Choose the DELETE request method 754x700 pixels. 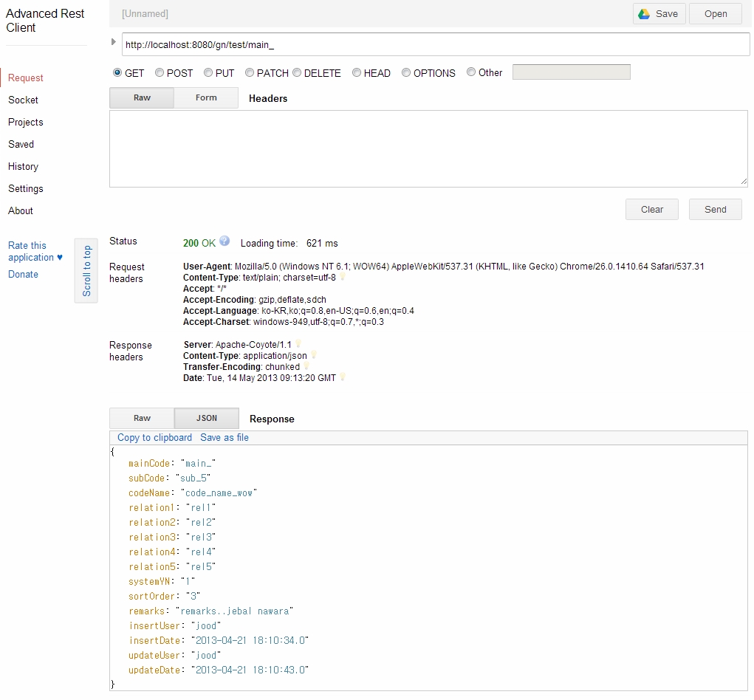[297, 73]
